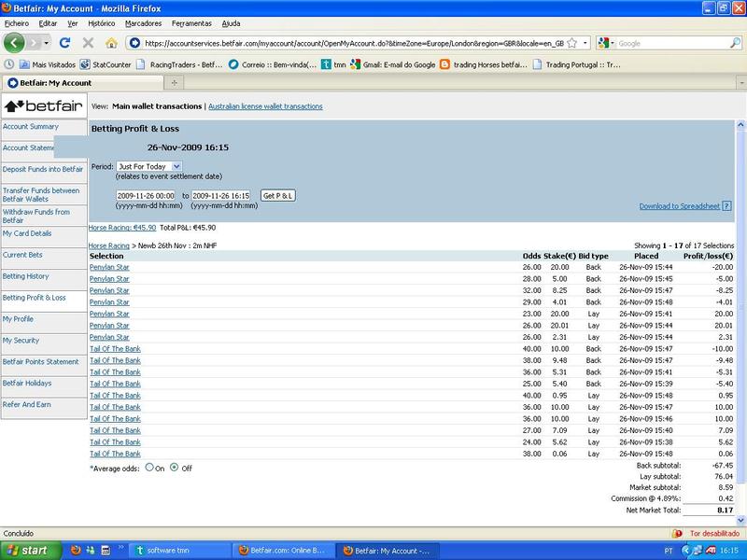
Task: Open Australian license wallet transactions link
Action: click(265, 106)
